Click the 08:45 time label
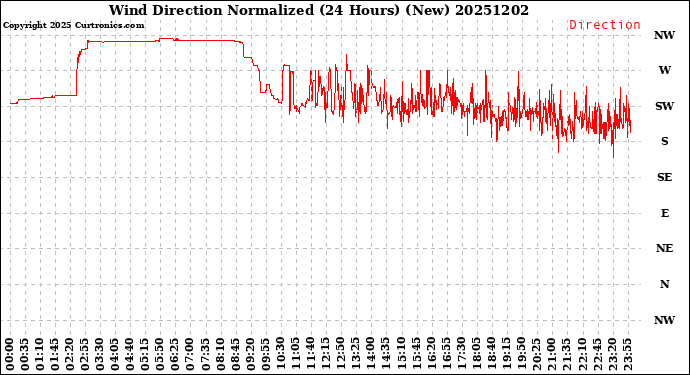Viewport: 690px width, 375px height. tap(236, 354)
